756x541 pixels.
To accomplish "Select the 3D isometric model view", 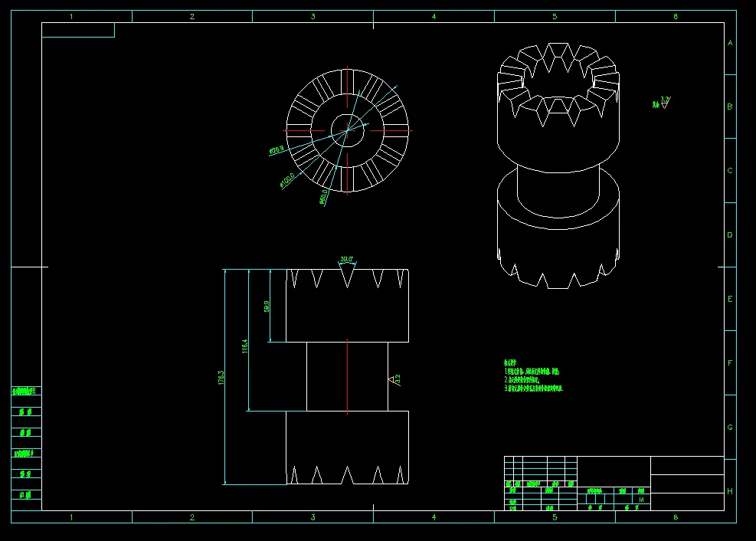I will click(x=558, y=166).
